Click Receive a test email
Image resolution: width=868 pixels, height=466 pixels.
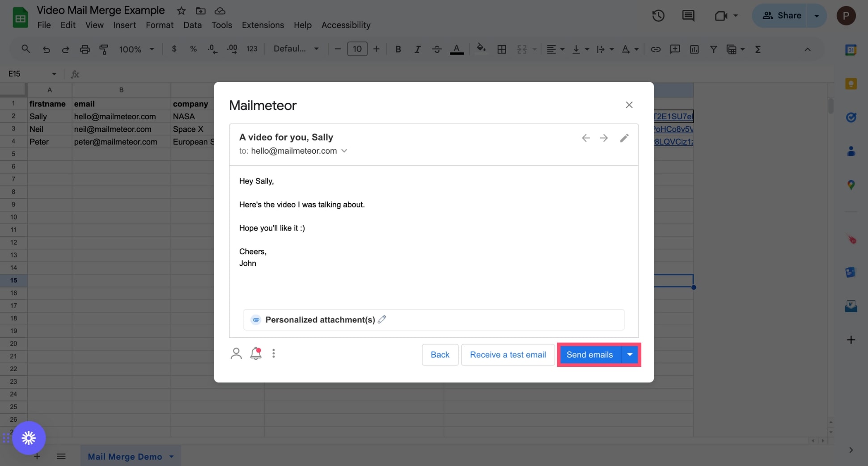508,354
